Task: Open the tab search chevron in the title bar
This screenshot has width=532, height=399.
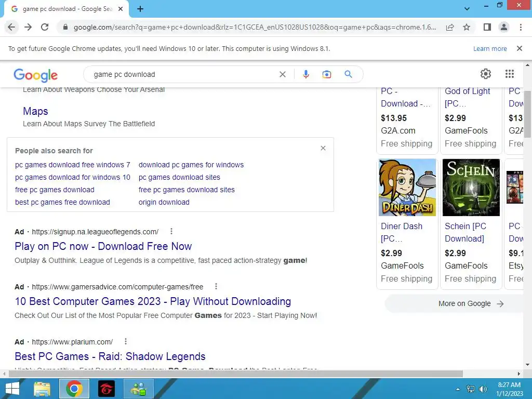Action: pos(467,9)
